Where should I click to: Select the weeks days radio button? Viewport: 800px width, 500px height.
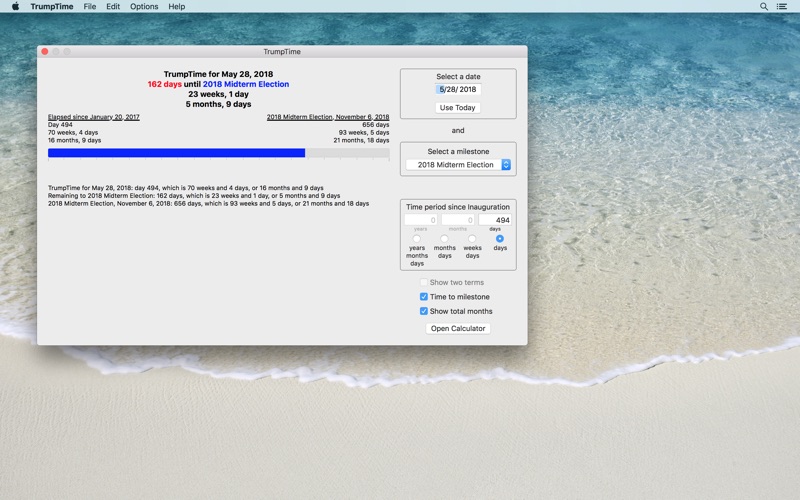pyautogui.click(x=472, y=238)
